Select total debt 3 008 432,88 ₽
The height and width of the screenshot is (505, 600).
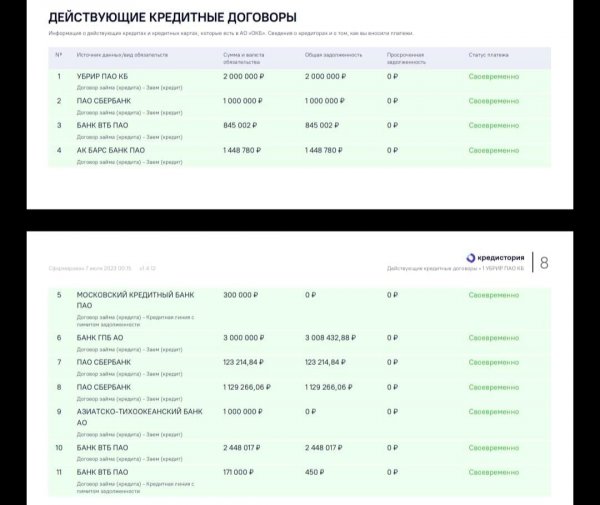pos(330,338)
